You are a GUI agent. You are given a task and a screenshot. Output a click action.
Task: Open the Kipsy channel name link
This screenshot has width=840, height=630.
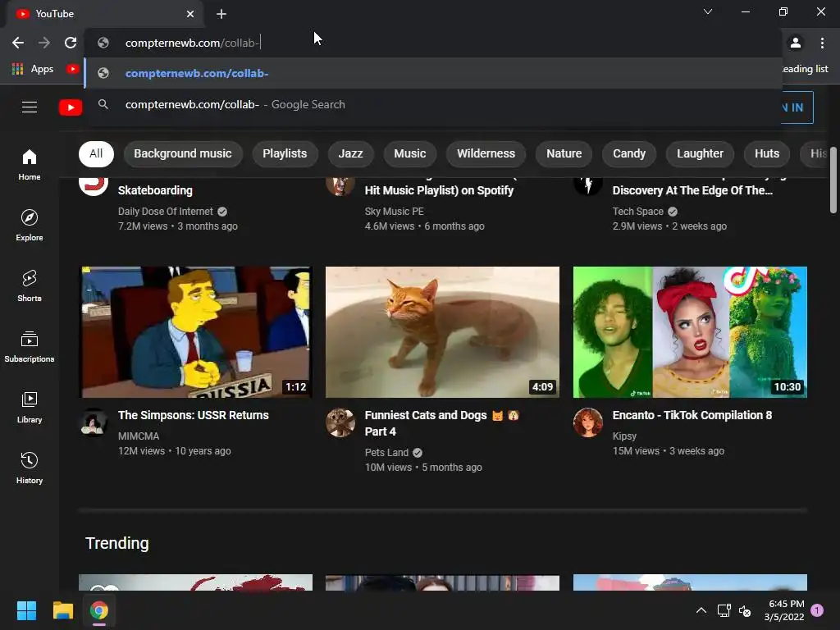point(624,436)
